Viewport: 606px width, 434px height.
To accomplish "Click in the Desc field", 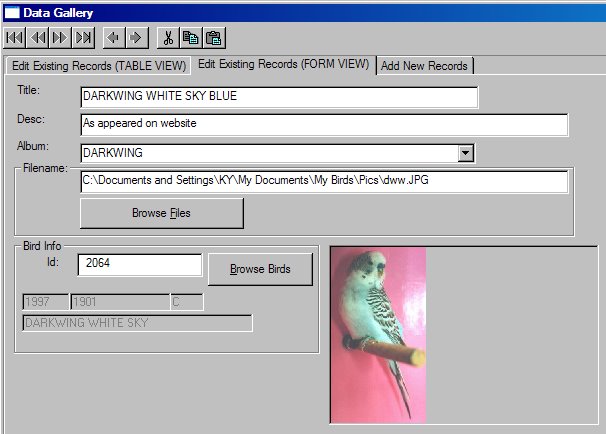I will click(x=324, y=124).
